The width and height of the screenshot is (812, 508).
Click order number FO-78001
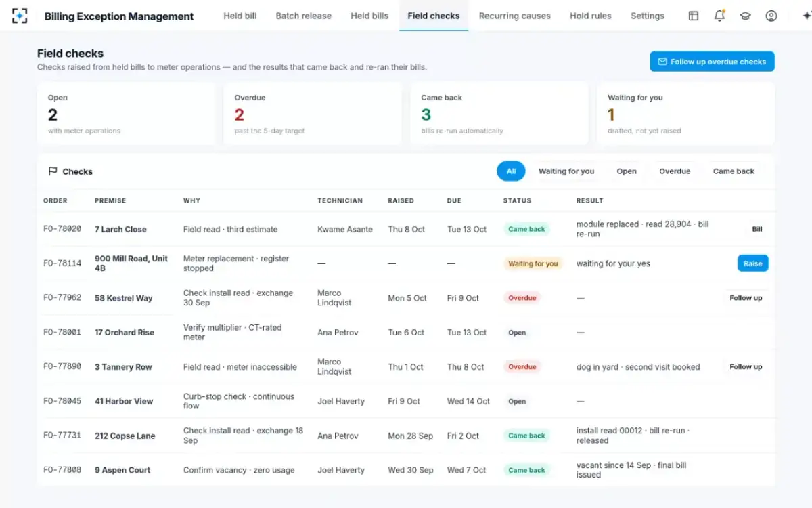[62, 333]
